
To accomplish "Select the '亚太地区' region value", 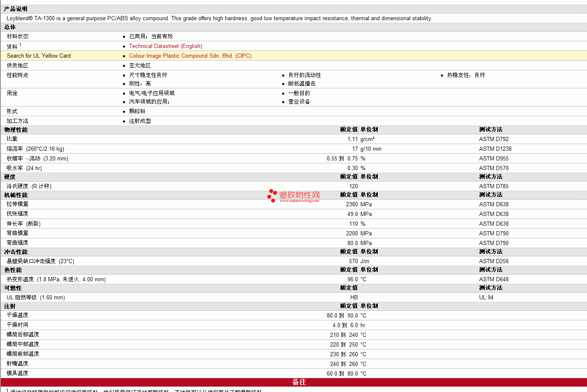I will click(x=140, y=66).
